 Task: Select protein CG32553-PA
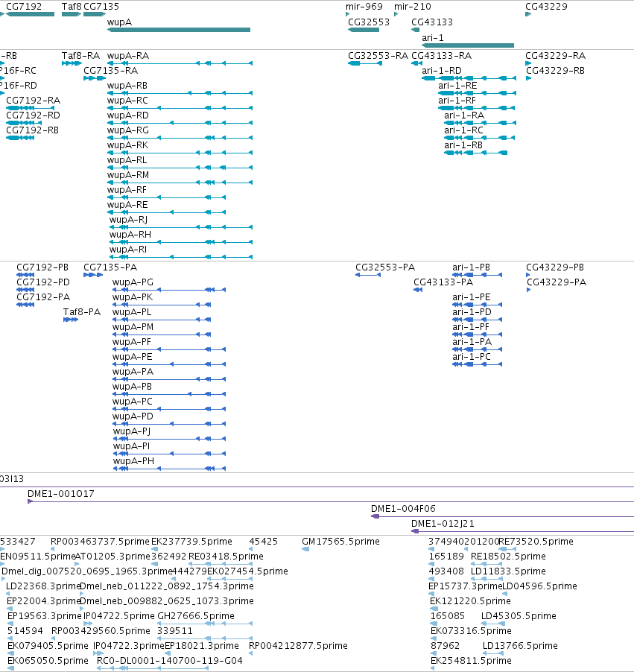coord(368,275)
